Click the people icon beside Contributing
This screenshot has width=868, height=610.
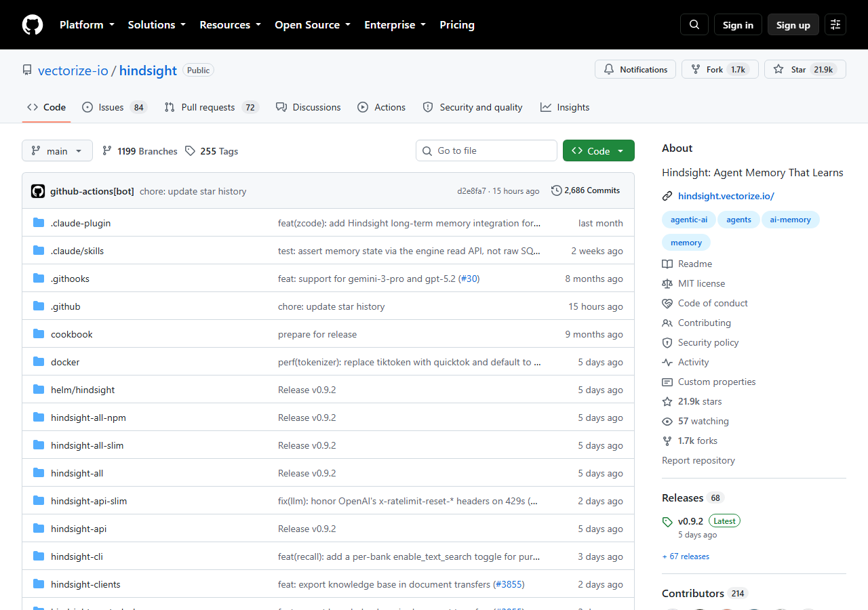(x=667, y=323)
